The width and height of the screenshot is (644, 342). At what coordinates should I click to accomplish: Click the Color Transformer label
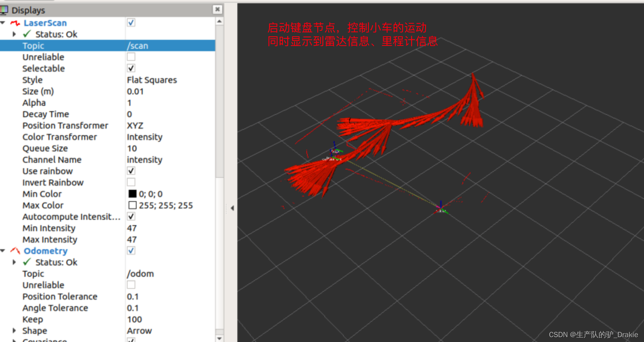(x=59, y=137)
